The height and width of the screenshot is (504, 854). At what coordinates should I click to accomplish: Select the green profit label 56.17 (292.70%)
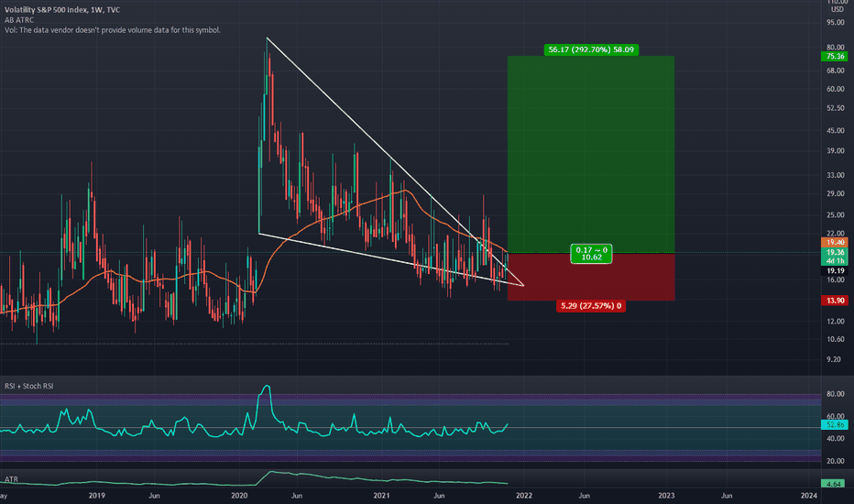[591, 49]
